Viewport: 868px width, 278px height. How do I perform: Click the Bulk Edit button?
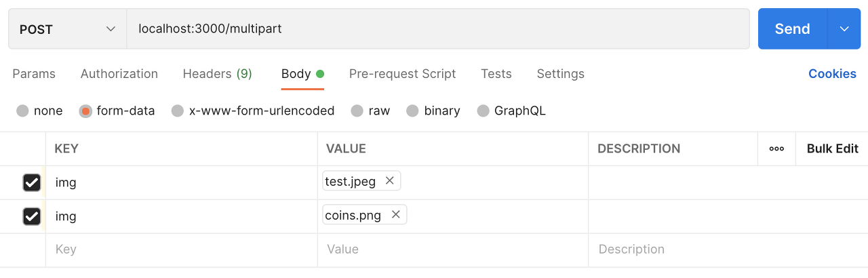832,148
